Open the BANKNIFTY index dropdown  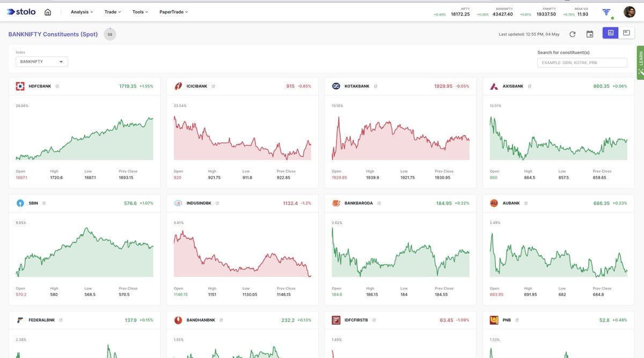point(42,62)
